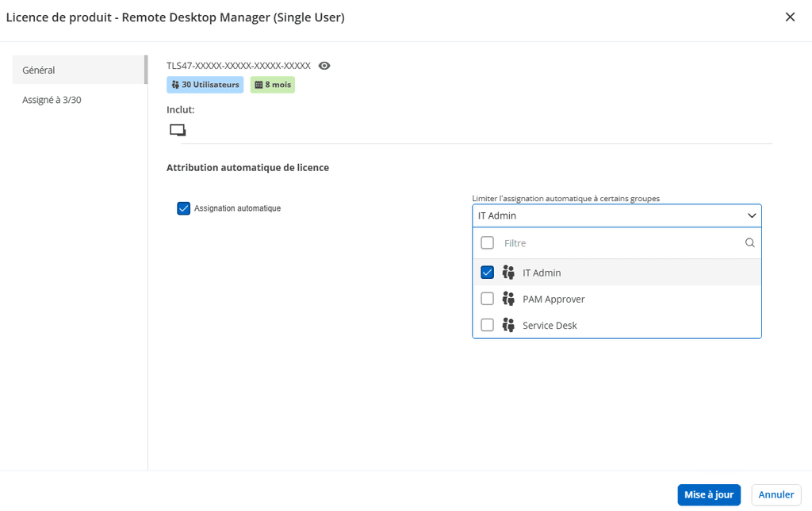812x511 pixels.
Task: Disable the Assignation automatique checkbox
Action: (184, 208)
